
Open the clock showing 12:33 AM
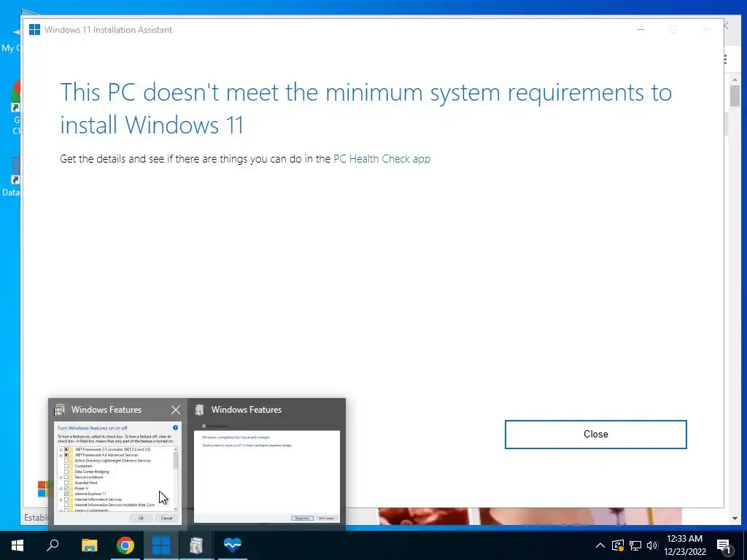pos(685,545)
